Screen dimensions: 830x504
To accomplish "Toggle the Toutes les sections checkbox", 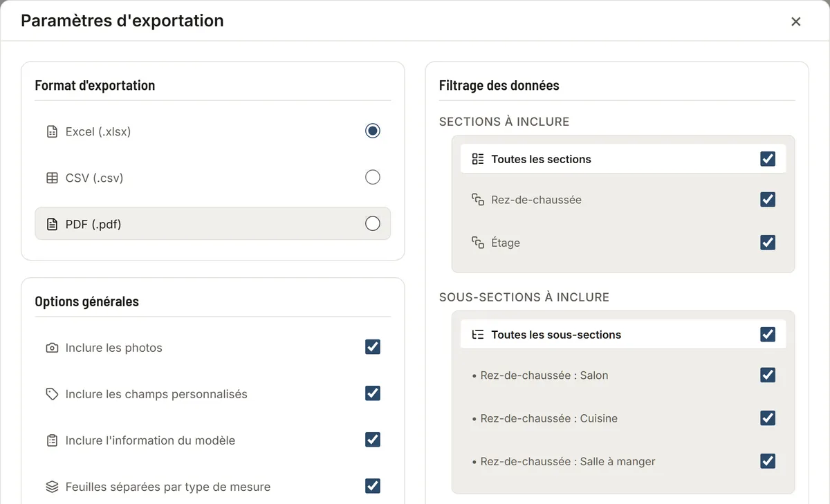I will (x=768, y=159).
